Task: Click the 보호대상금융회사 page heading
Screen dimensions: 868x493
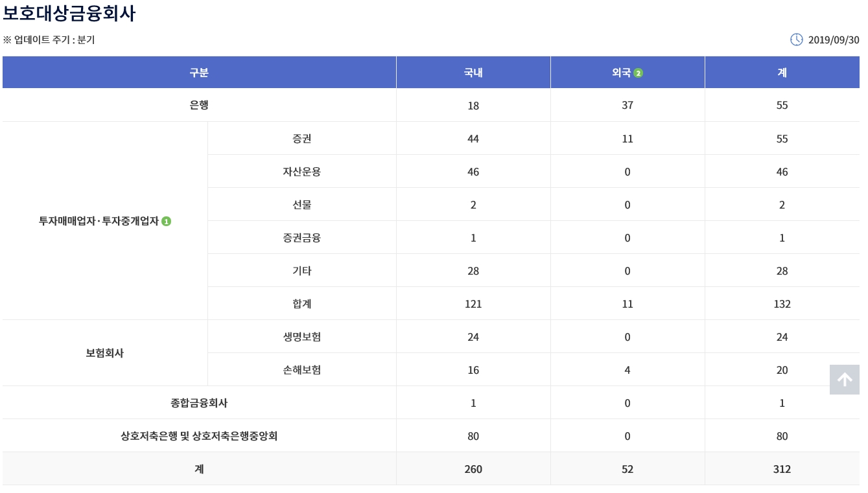Action: (69, 13)
